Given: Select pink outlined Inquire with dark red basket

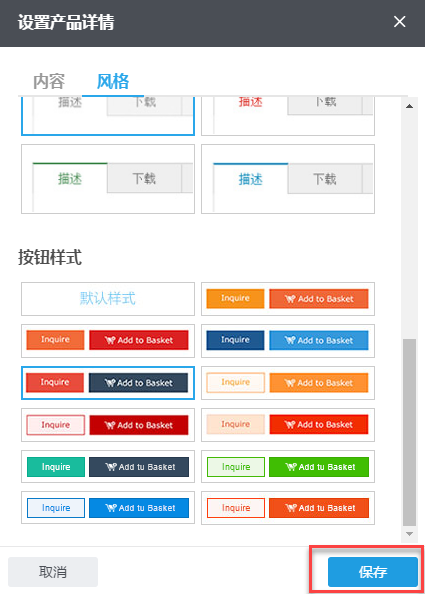Looking at the screenshot, I should 108,425.
